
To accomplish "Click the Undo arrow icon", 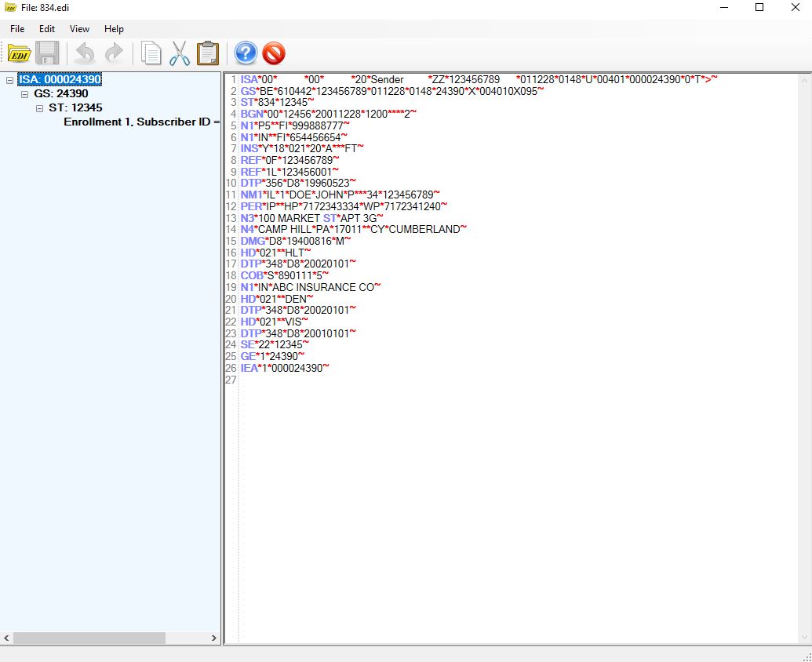I will pyautogui.click(x=85, y=53).
